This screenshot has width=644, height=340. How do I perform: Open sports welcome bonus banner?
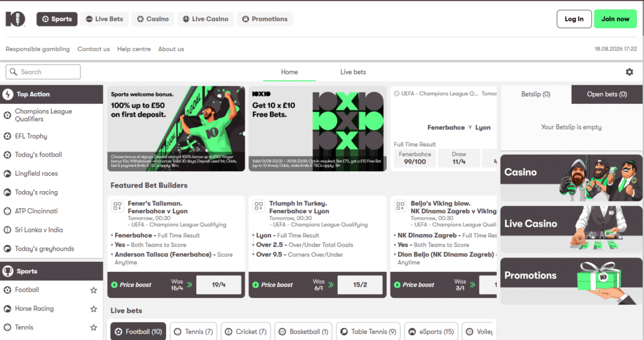[176, 128]
